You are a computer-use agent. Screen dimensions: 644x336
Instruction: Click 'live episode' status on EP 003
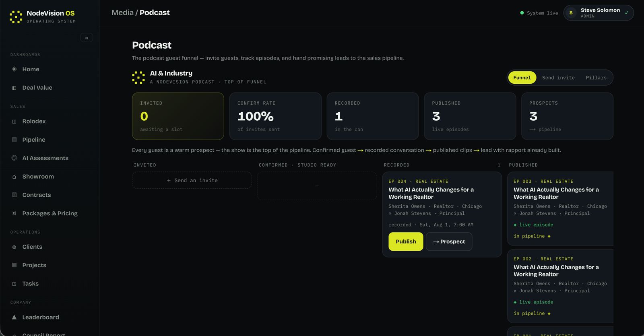point(533,225)
